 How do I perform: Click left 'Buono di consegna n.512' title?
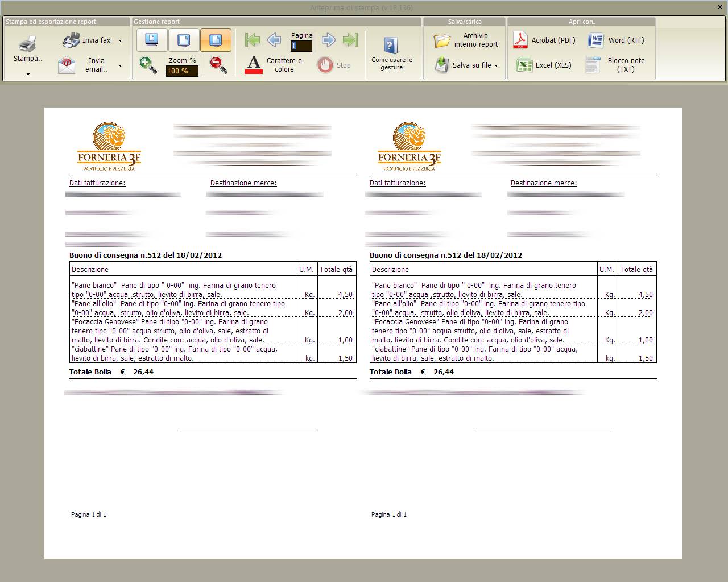tap(146, 255)
